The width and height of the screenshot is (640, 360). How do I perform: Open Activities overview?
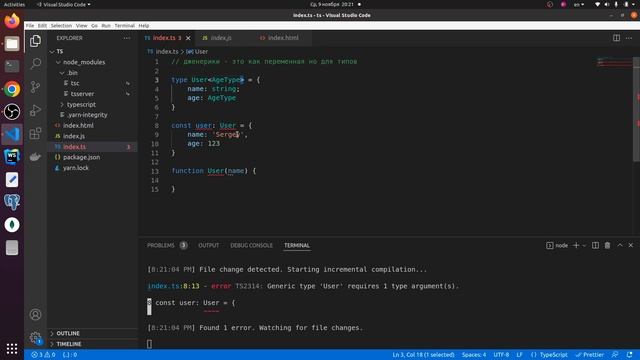[14, 4]
